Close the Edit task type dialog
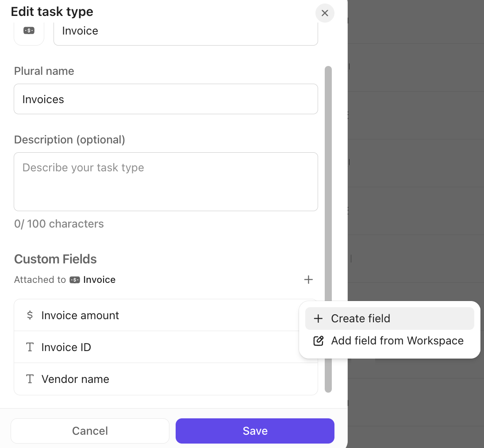 325,13
